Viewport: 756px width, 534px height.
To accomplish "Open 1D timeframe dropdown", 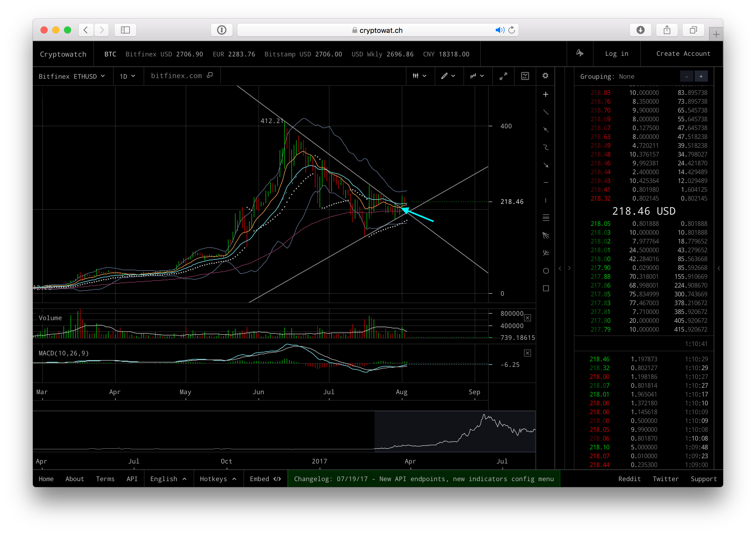I will 127,76.
